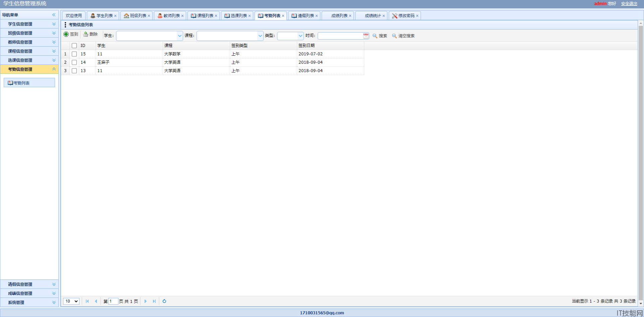Sort by the 签到类型 column header
The width and height of the screenshot is (644, 317).
coord(263,46)
